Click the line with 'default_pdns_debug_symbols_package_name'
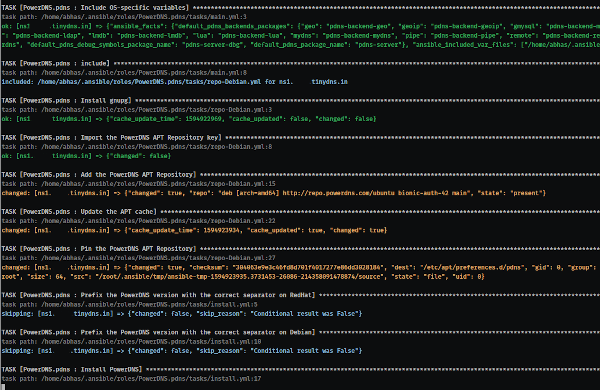Viewport: 600px width, 390px height. 301,45
